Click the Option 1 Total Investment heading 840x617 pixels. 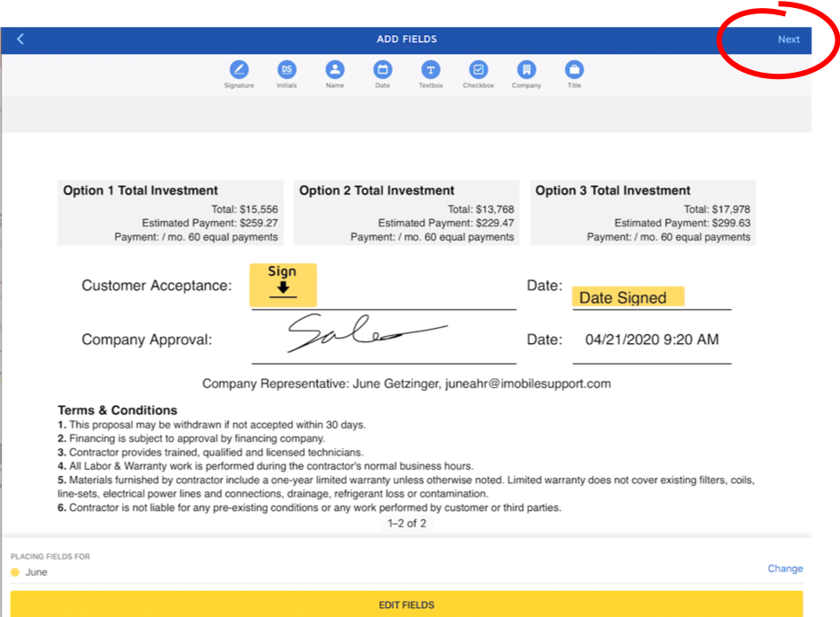point(140,190)
